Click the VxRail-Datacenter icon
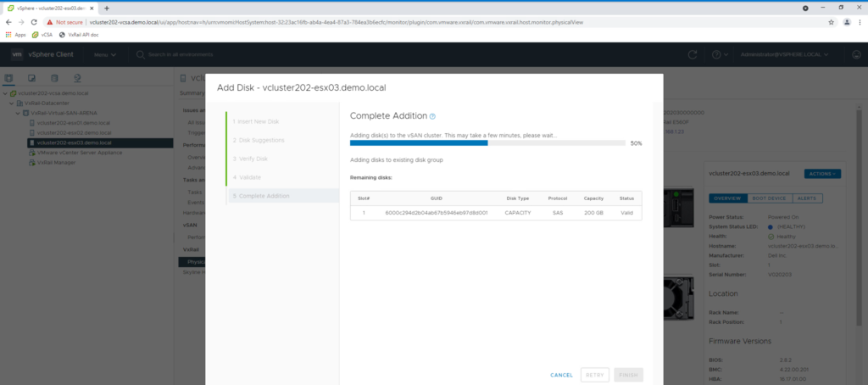Viewport: 868px width, 385px height. coord(20,103)
